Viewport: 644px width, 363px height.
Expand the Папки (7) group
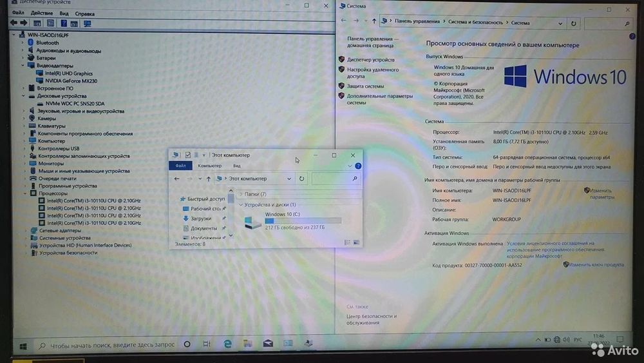(x=241, y=194)
